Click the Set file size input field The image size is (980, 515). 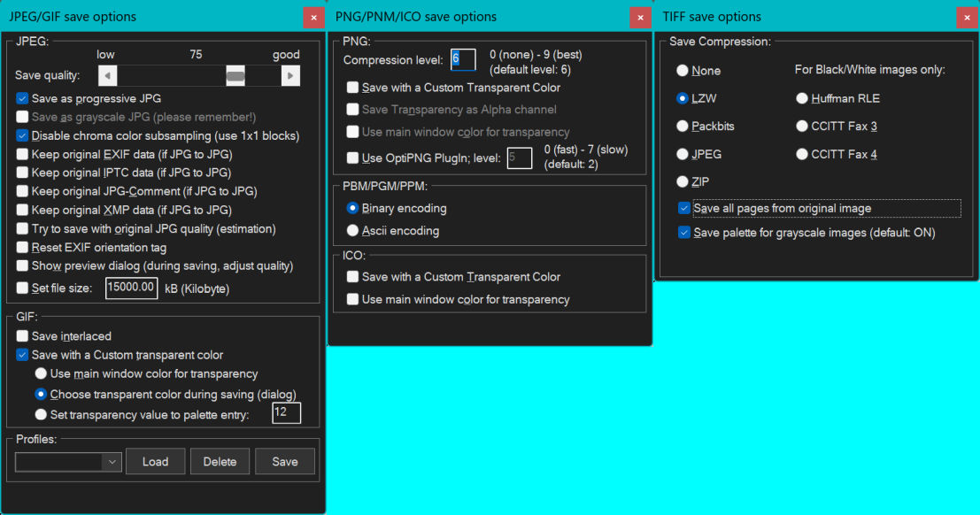coord(132,288)
